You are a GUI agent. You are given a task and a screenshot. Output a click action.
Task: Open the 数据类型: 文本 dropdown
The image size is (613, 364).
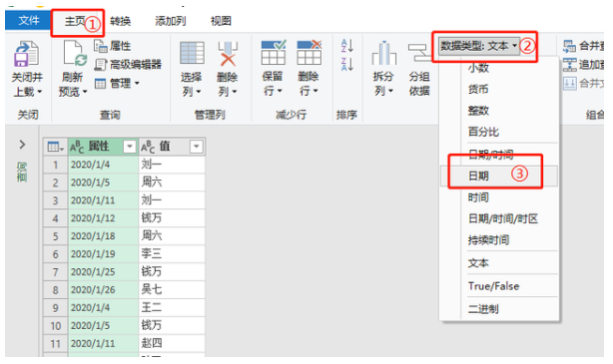click(479, 46)
